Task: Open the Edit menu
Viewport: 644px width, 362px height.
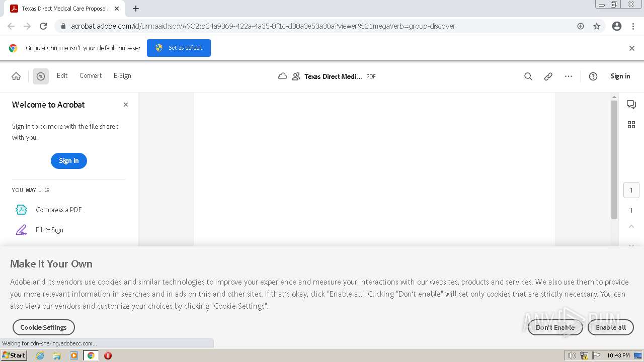Action: coord(62,75)
